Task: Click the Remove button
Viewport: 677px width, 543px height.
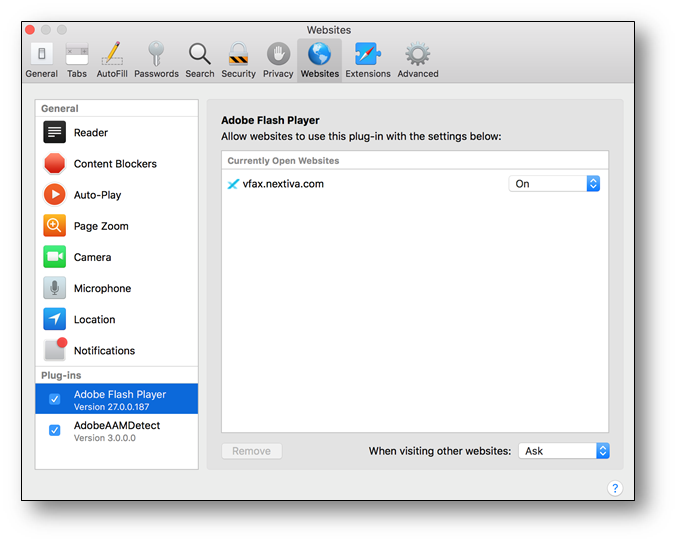Action: coord(252,451)
